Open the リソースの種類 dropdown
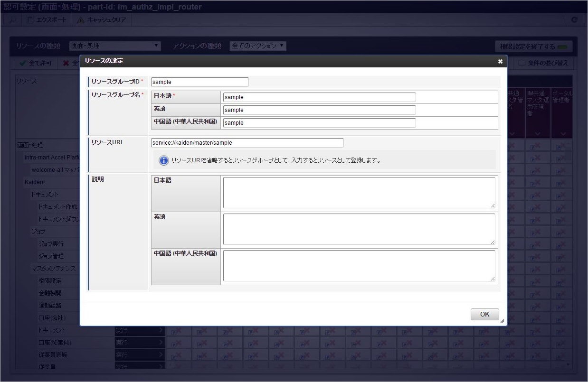This screenshot has width=588, height=382. tap(115, 46)
